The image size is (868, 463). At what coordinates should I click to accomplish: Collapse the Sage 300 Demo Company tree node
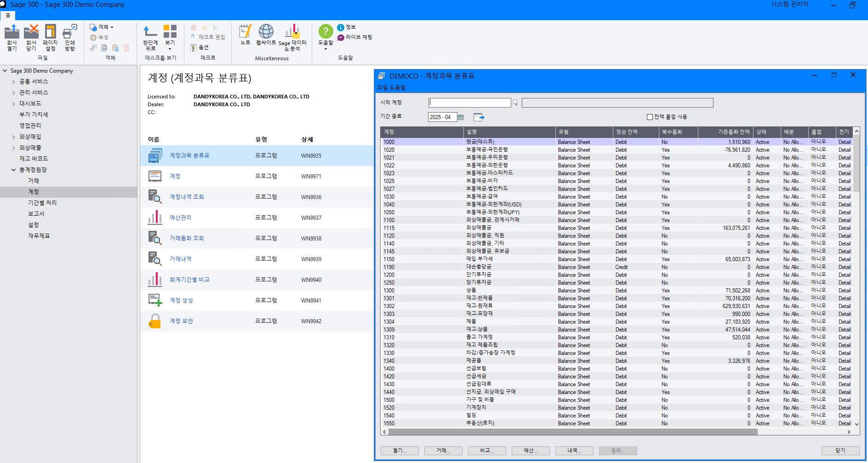(5, 71)
